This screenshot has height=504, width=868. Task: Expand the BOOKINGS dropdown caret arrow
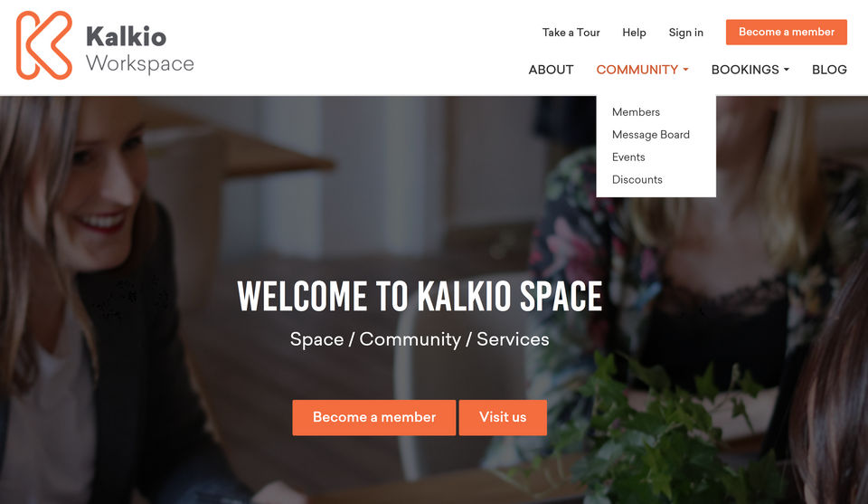tap(786, 70)
